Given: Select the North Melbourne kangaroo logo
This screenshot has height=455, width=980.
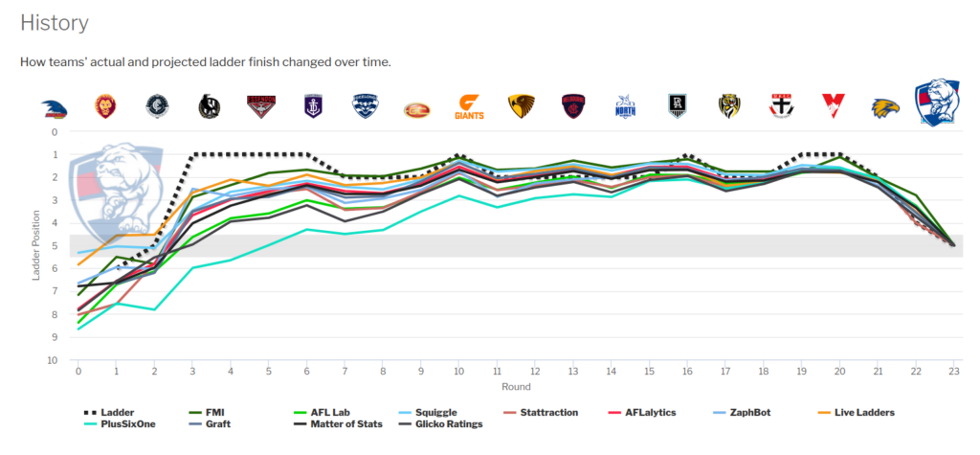Looking at the screenshot, I should (626, 106).
